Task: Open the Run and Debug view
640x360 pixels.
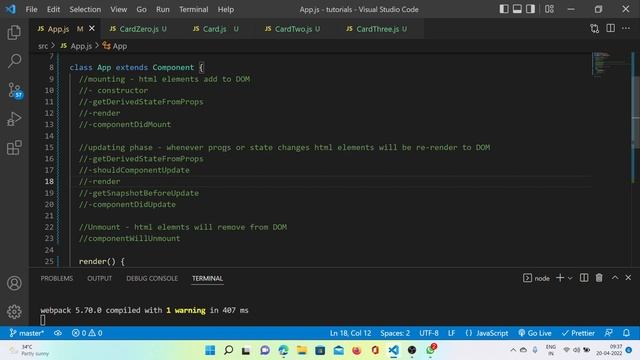Action: point(14,119)
